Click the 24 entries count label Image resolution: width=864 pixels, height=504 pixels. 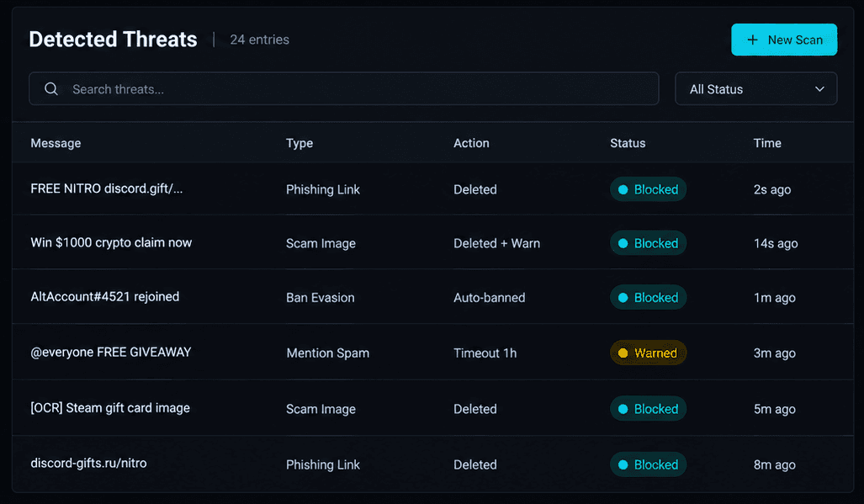click(259, 40)
